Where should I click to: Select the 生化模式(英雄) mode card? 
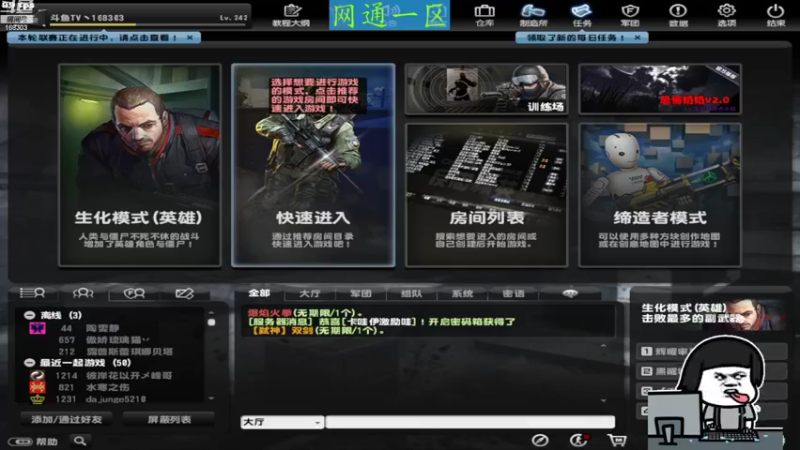[x=140, y=165]
